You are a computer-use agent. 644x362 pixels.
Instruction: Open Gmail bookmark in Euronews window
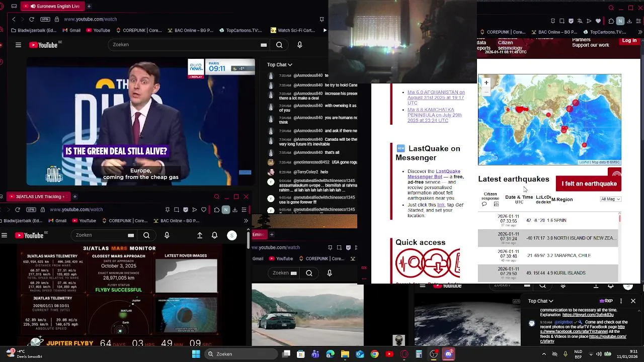[x=71, y=30]
